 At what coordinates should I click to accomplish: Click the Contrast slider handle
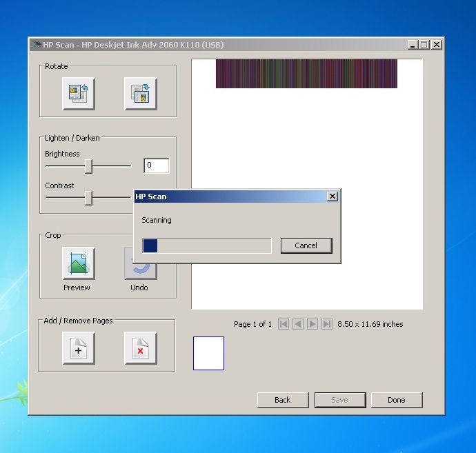88,198
